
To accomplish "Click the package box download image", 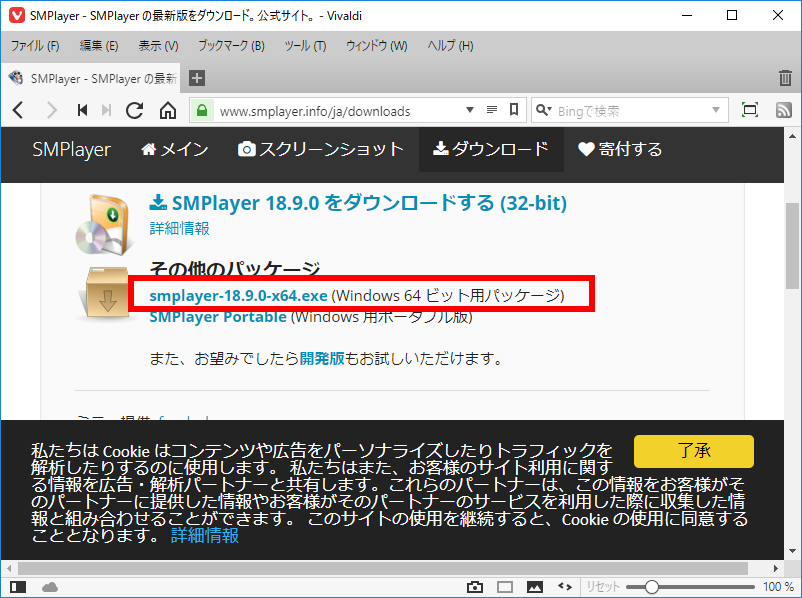I will click(x=105, y=293).
